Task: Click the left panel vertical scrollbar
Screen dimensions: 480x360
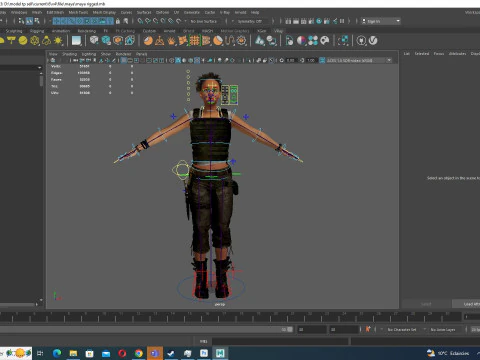Action: (x=41, y=81)
